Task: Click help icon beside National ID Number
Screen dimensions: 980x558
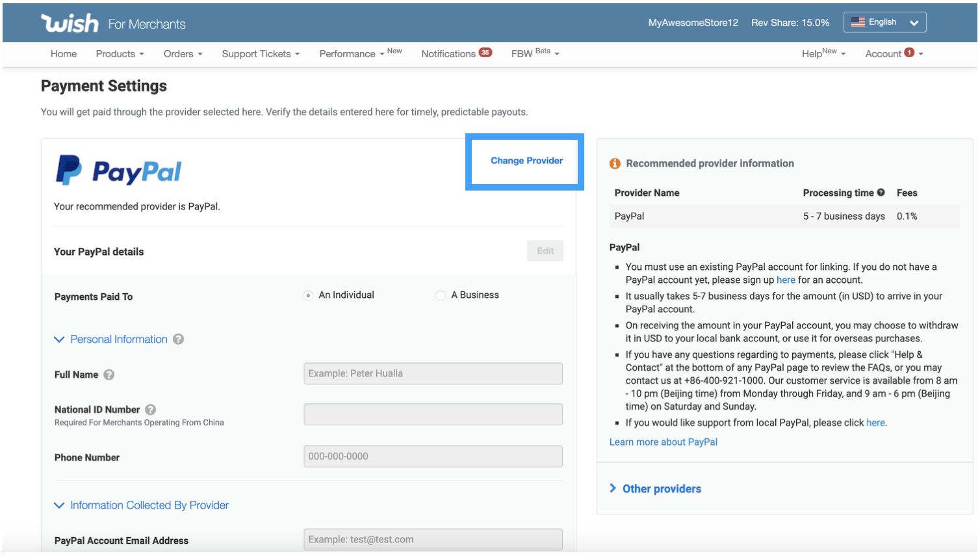Action: click(151, 410)
